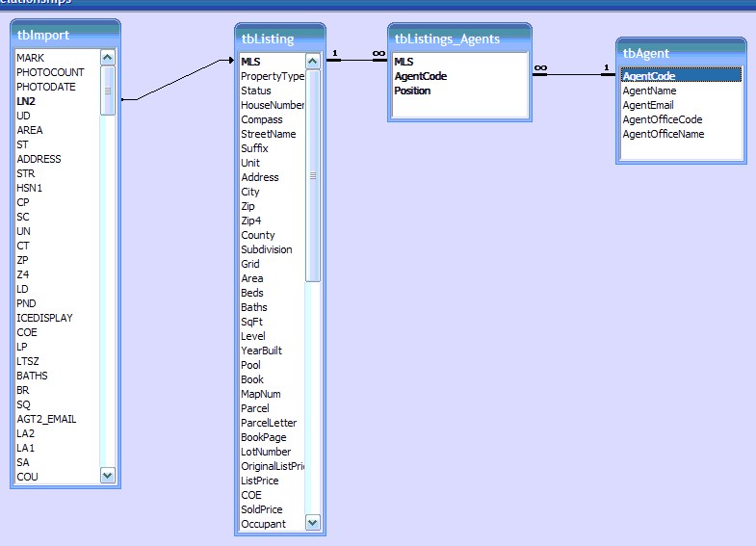The image size is (756, 546).
Task: Select AgentOfficeCode field in tbAgent
Action: (x=663, y=119)
